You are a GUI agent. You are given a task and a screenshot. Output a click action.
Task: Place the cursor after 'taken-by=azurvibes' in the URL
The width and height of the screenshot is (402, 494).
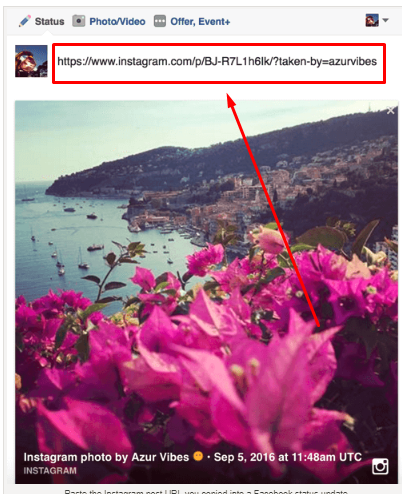378,62
